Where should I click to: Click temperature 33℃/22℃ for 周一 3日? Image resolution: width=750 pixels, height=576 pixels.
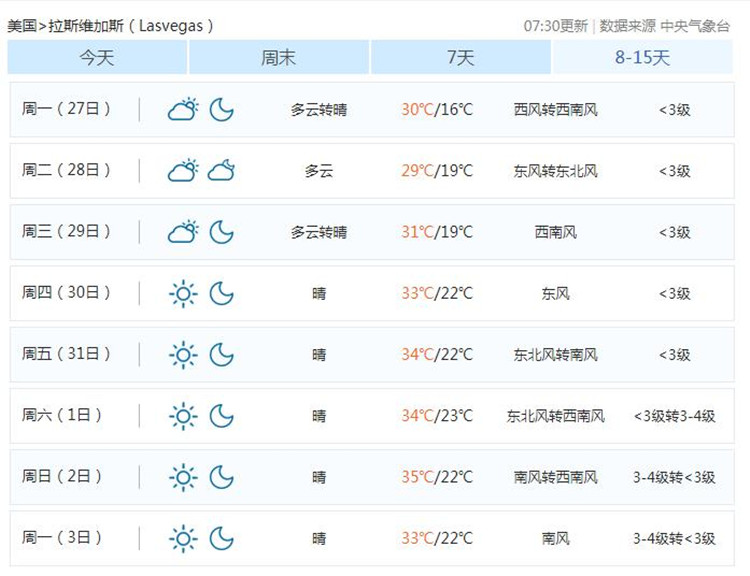(437, 538)
